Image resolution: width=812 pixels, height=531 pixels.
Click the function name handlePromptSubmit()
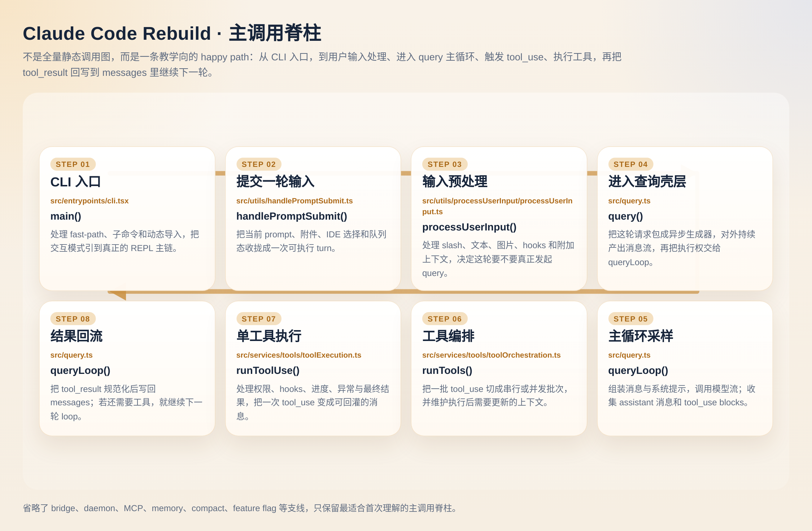point(292,216)
